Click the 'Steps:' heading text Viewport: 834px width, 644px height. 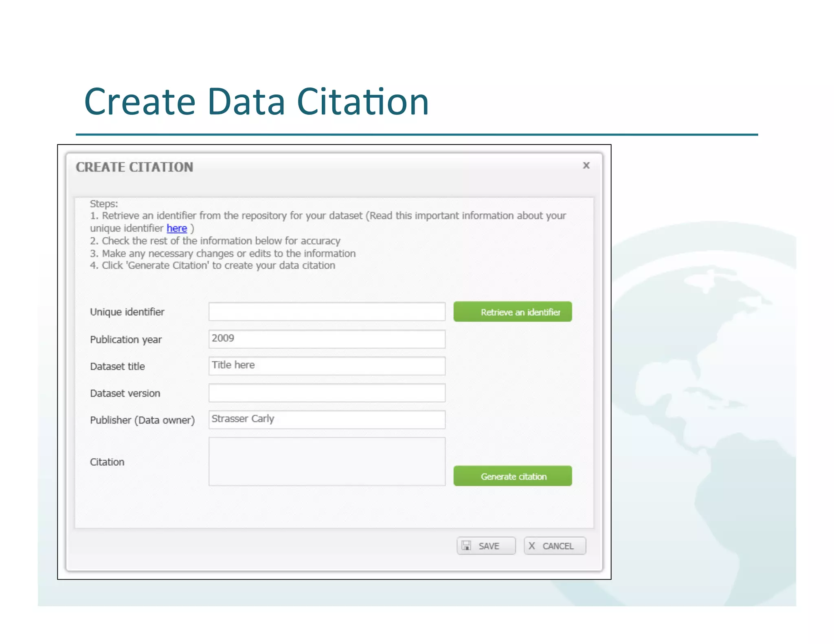pos(104,204)
